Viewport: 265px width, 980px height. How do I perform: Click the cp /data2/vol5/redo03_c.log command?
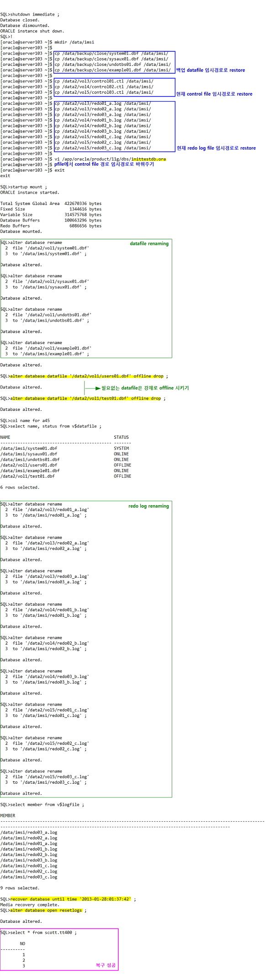click(102, 148)
